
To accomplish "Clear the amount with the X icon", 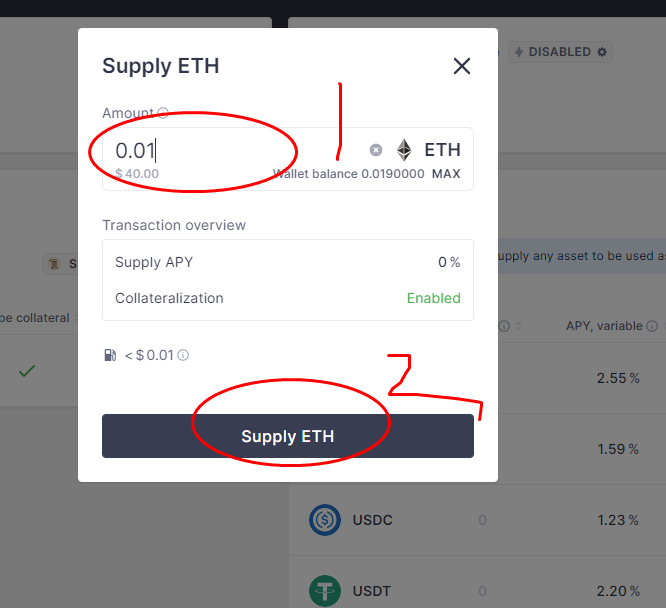I will point(376,150).
